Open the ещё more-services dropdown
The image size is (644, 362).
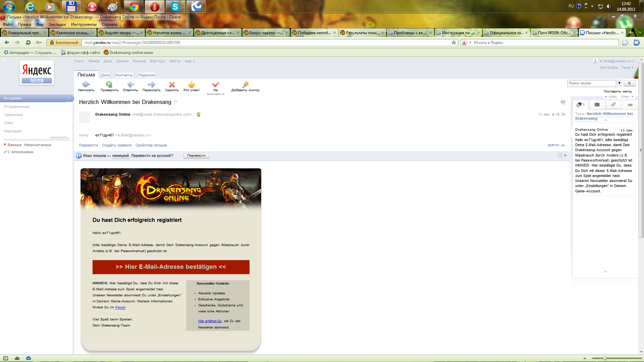pos(190,61)
